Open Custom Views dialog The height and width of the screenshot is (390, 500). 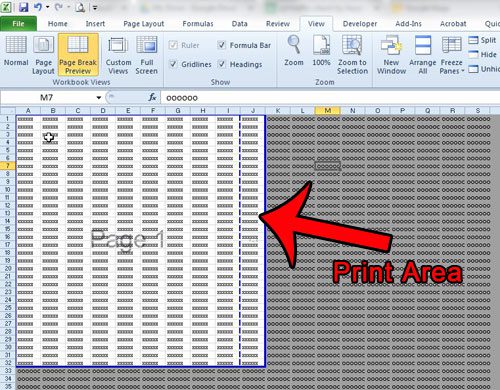pos(118,55)
